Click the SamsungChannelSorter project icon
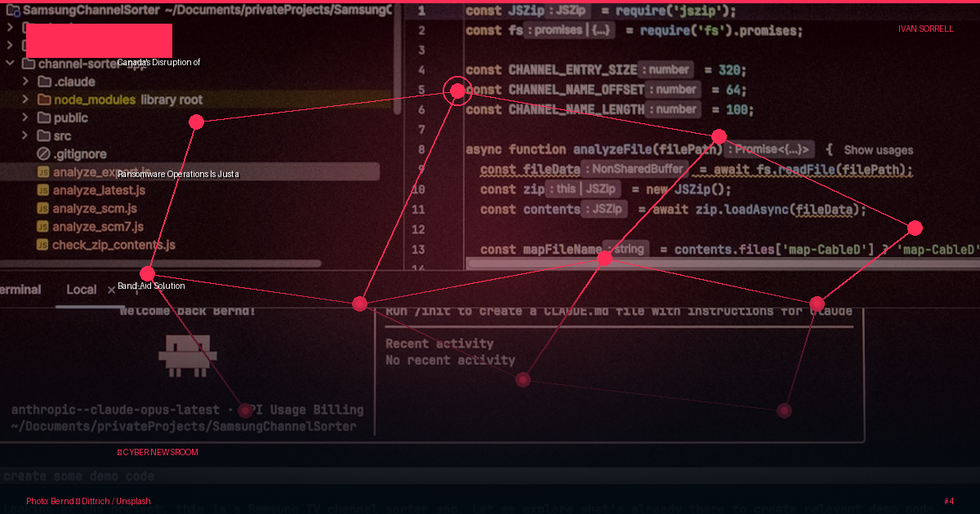 click(12, 11)
